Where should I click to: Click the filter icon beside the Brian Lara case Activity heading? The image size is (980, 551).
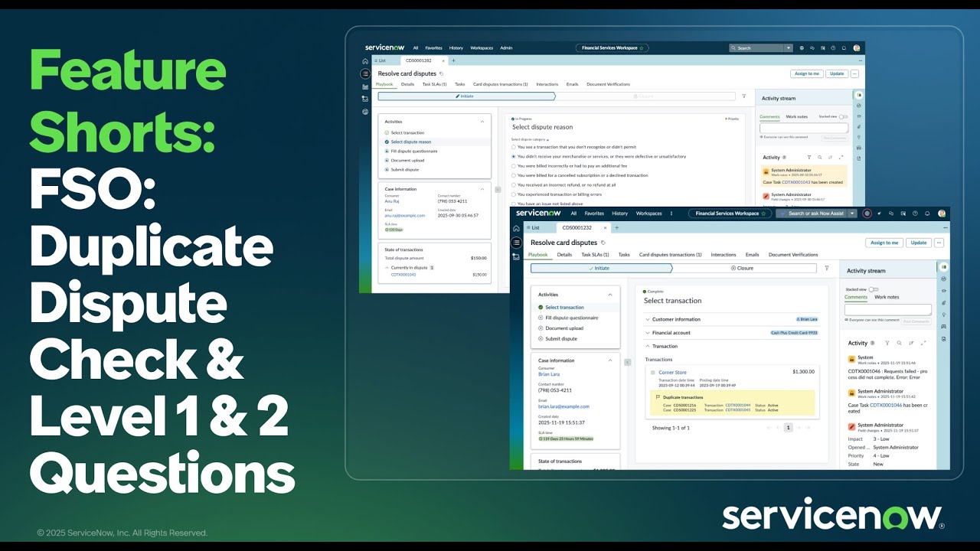887,343
